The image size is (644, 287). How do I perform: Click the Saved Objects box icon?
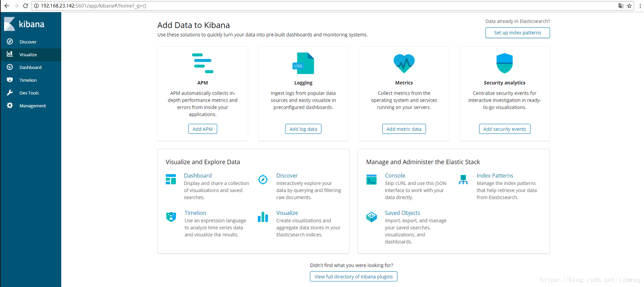(372, 217)
